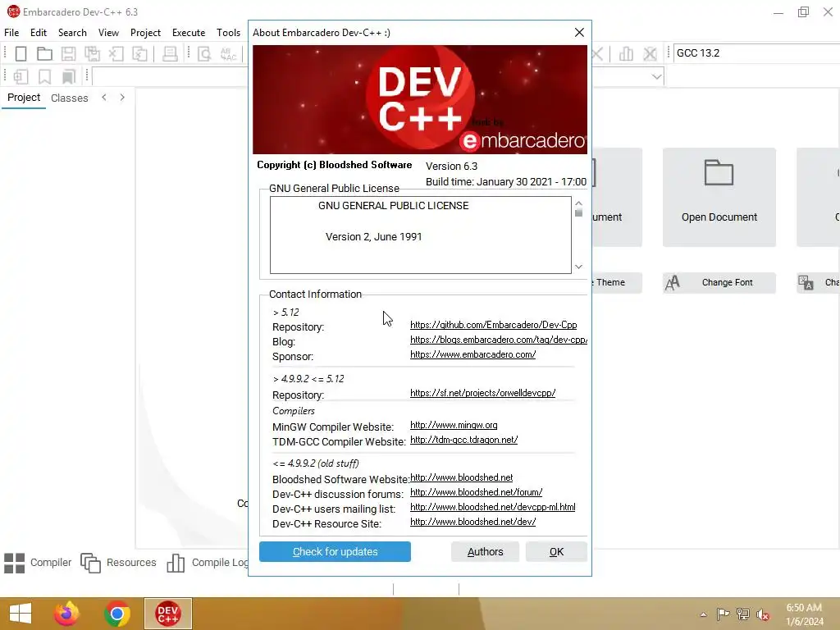Open the blogs.embarcadero.com link
Screen dimensions: 840x630
499,340
